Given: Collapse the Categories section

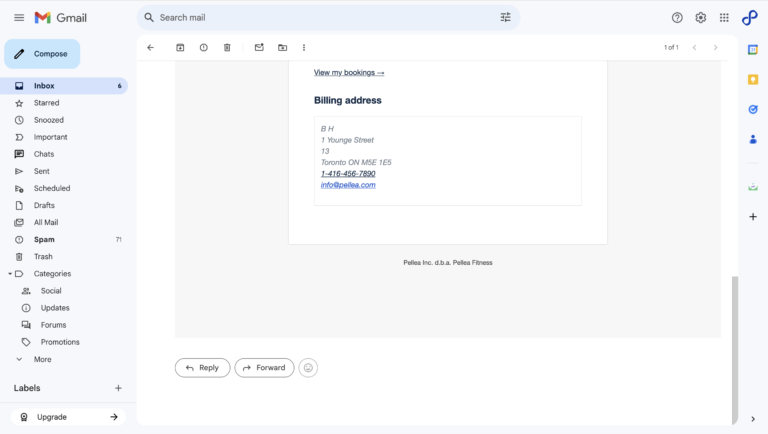Looking at the screenshot, I should tap(10, 274).
